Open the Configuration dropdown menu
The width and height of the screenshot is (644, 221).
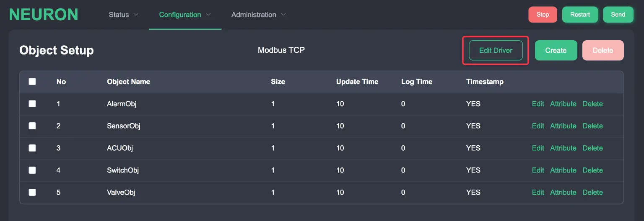tap(184, 15)
